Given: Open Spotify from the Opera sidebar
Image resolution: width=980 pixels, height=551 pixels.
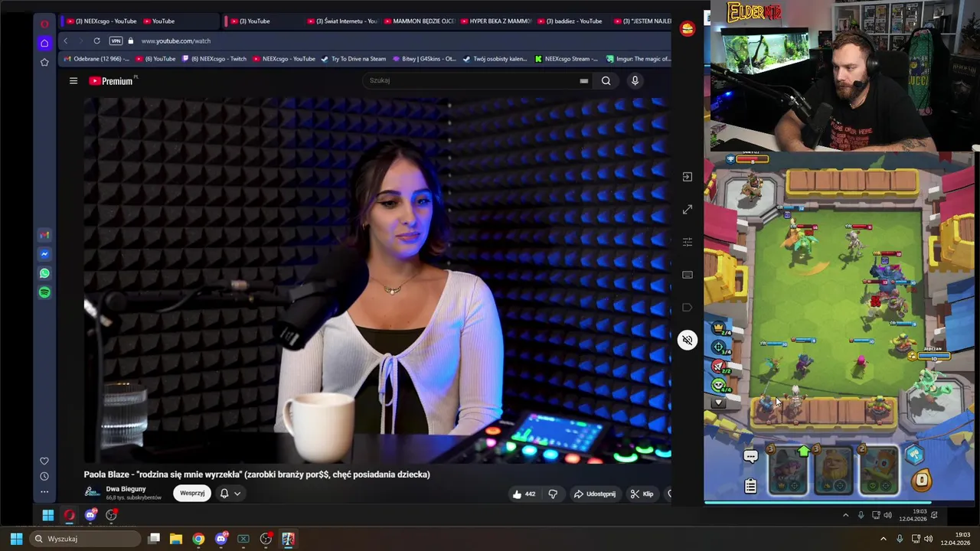Looking at the screenshot, I should [44, 292].
